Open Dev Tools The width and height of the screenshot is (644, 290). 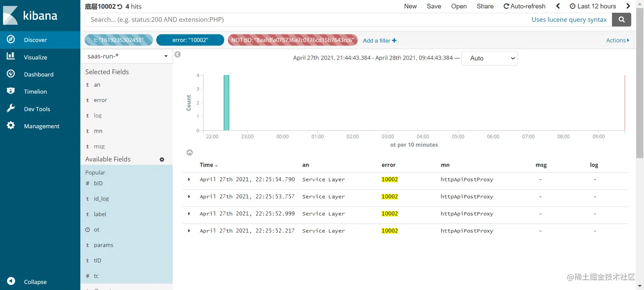point(40,109)
